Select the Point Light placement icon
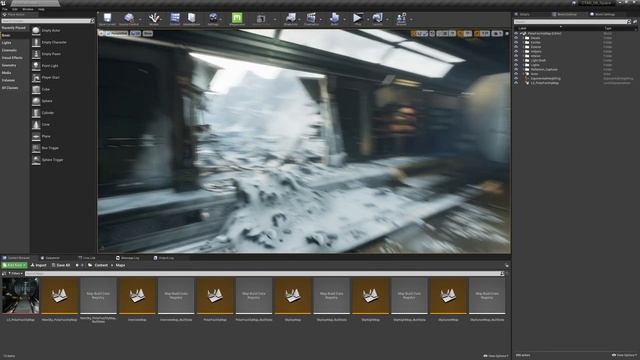Image resolution: width=640 pixels, height=360 pixels. click(x=36, y=66)
